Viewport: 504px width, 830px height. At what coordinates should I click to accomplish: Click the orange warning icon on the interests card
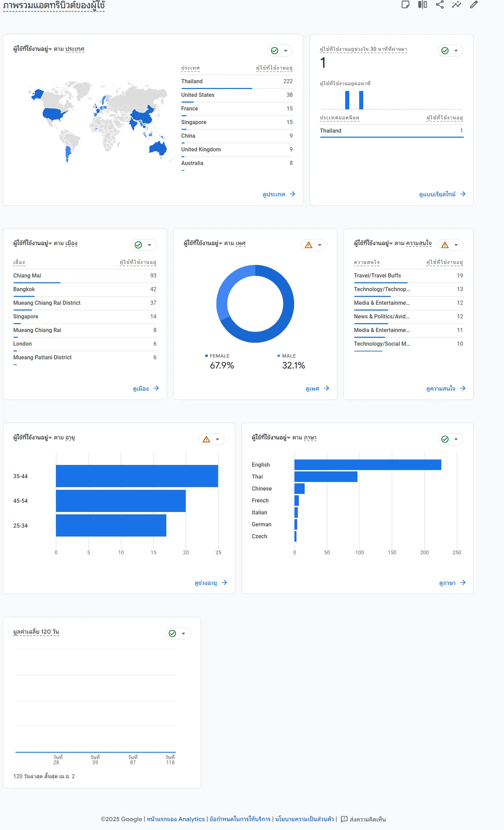445,245
